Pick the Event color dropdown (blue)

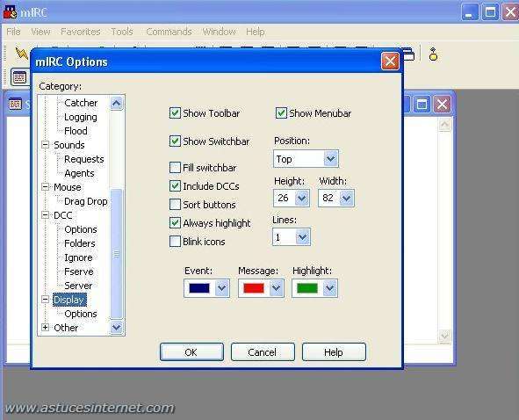[206, 288]
